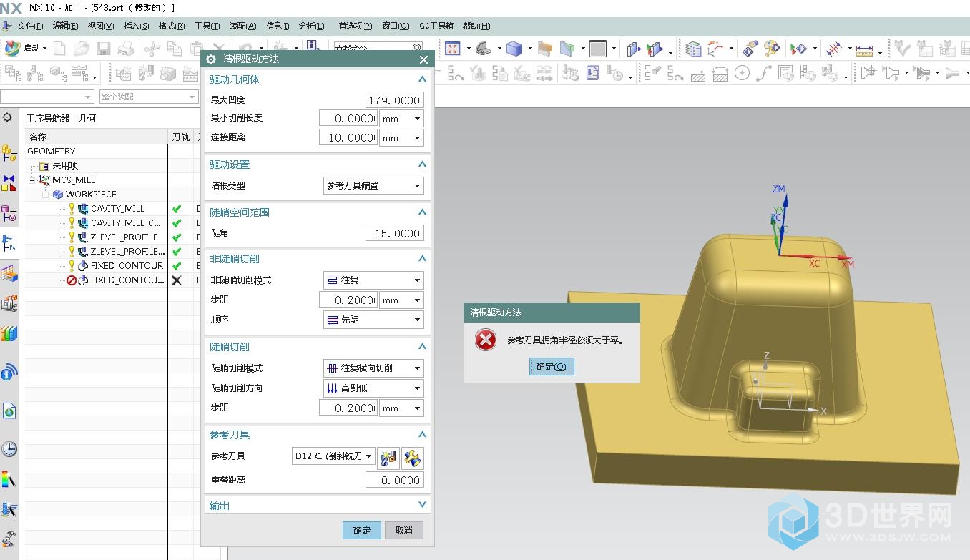The image size is (970, 560).
Task: Click the edit reference tool wrench icon
Action: coord(412,457)
